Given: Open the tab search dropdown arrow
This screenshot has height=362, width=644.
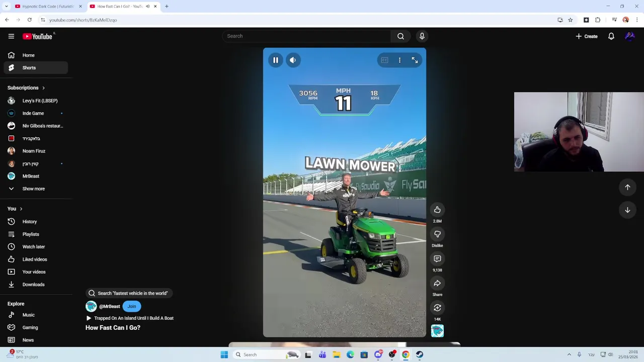Looking at the screenshot, I should click(x=6, y=7).
